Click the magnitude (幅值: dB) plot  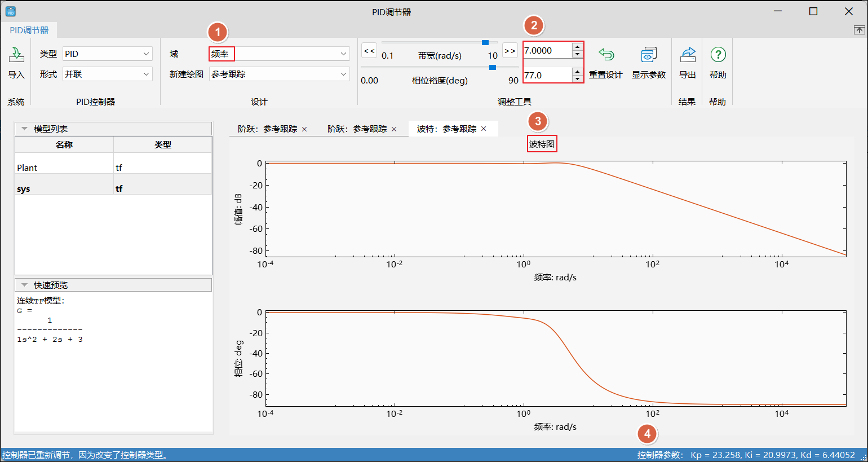click(556, 209)
